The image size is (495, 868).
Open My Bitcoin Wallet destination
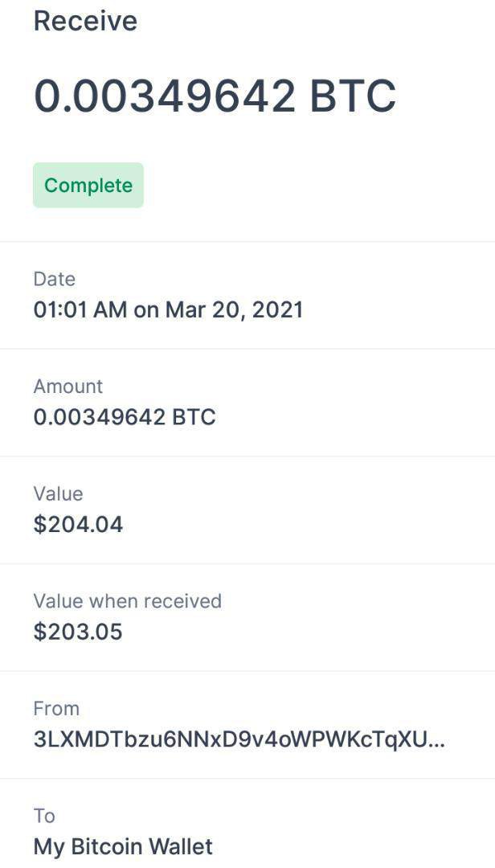[123, 847]
